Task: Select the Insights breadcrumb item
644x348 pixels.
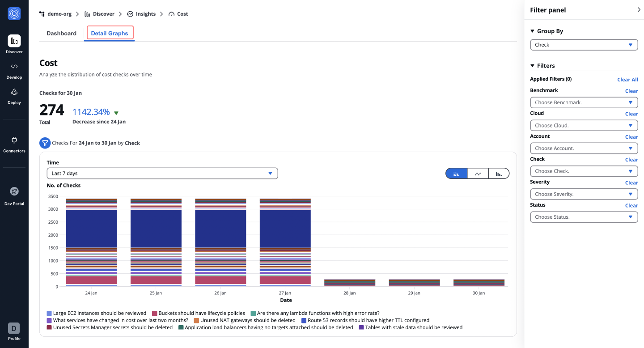Action: click(145, 14)
